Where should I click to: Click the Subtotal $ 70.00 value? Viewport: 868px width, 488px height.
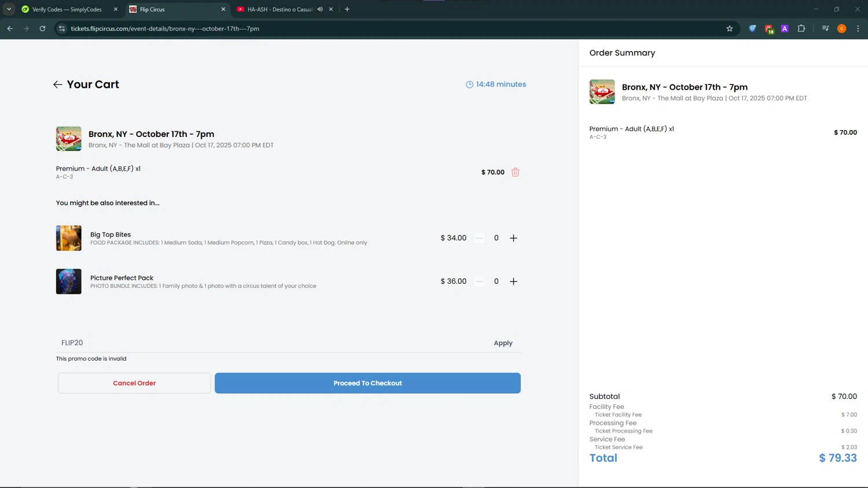(x=844, y=397)
